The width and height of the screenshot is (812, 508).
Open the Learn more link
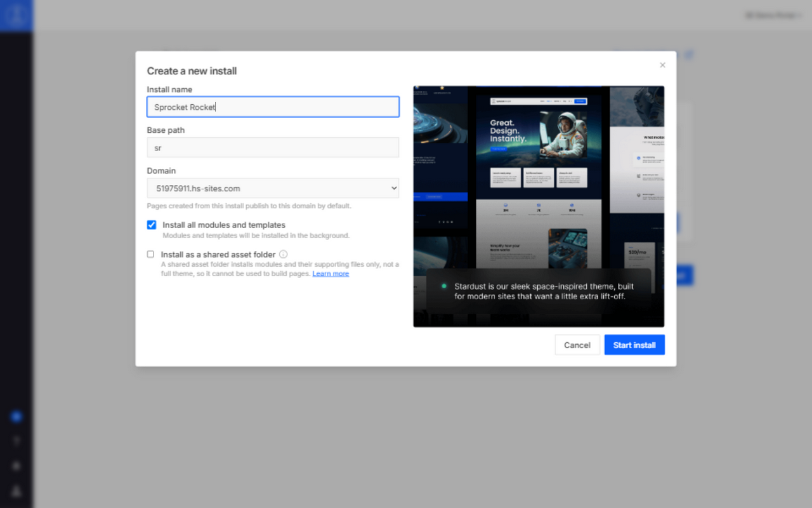331,274
